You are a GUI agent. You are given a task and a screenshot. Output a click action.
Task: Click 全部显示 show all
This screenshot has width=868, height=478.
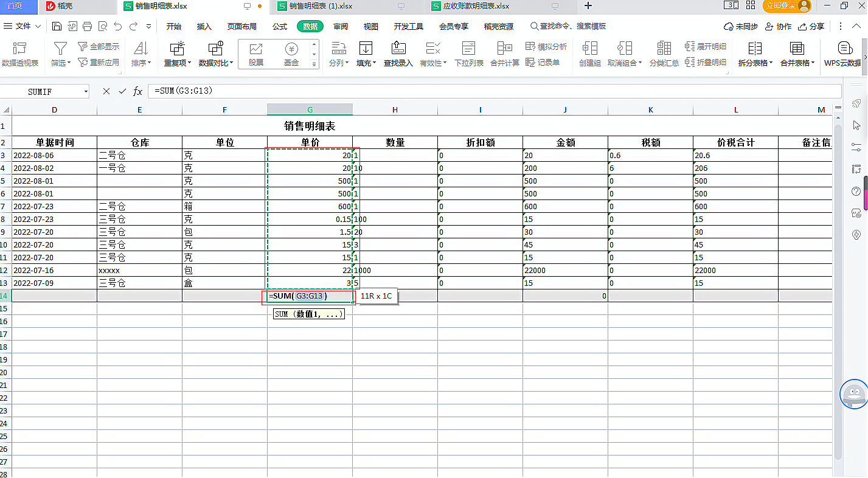99,47
